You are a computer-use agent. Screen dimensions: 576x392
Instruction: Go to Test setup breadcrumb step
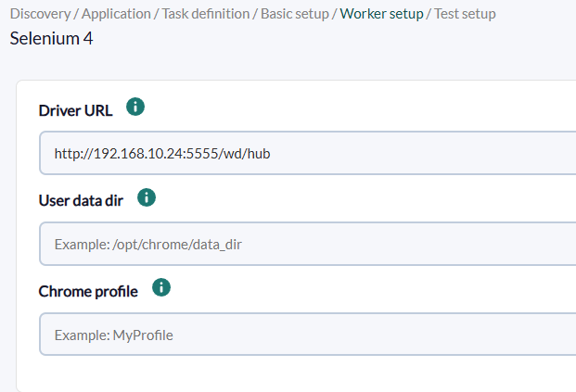tap(465, 14)
